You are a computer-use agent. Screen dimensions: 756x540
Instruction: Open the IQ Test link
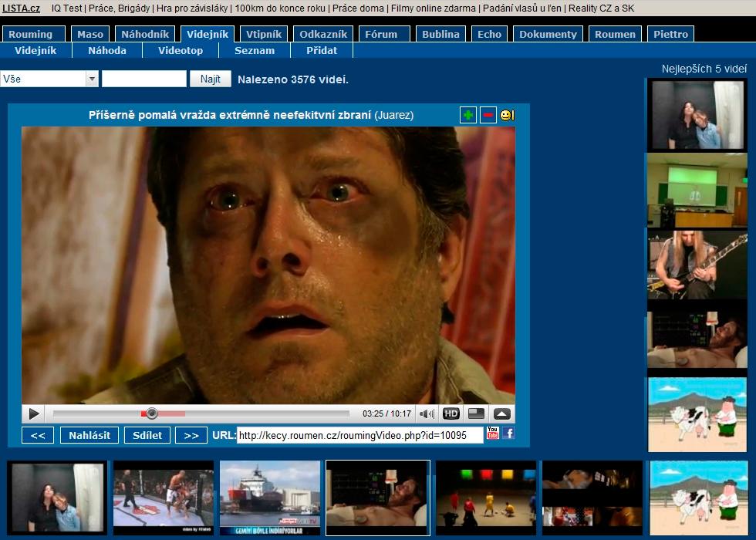66,8
